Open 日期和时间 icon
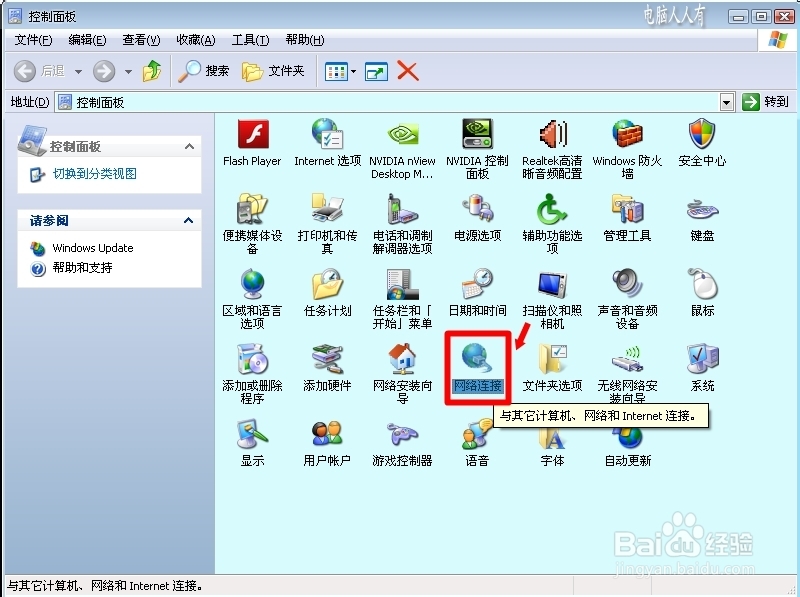 coord(477,284)
